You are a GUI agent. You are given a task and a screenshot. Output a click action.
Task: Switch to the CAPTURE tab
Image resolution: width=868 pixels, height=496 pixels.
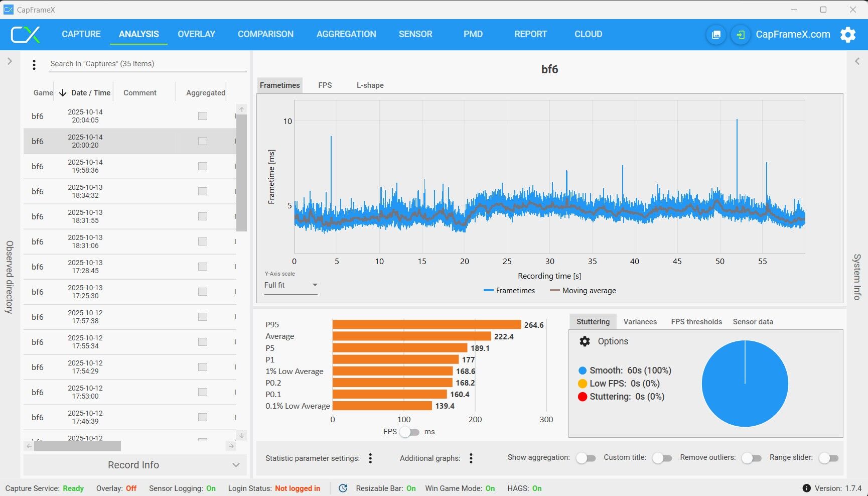coord(81,34)
